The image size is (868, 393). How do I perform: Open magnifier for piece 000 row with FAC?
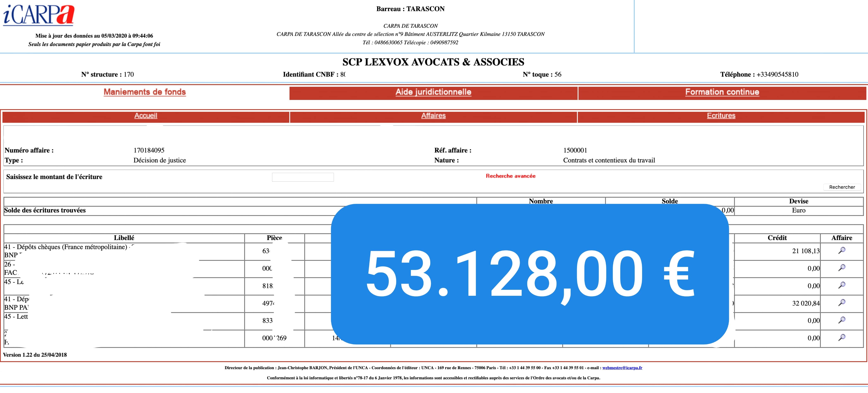pos(842,268)
